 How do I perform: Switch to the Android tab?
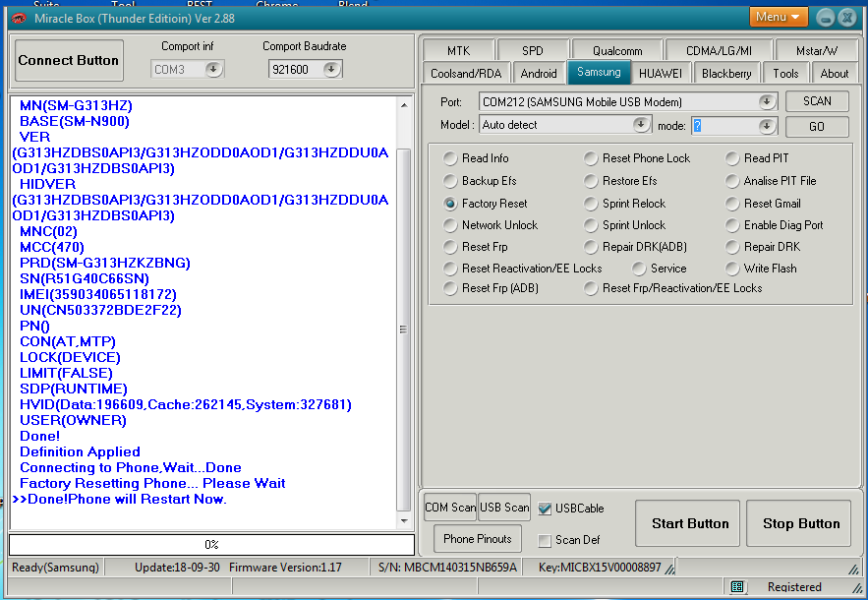539,73
